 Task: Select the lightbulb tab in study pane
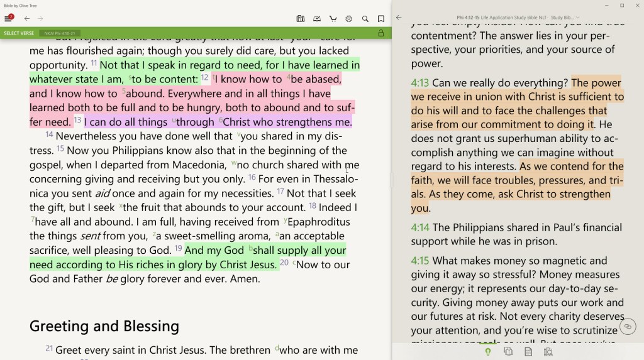click(487, 352)
